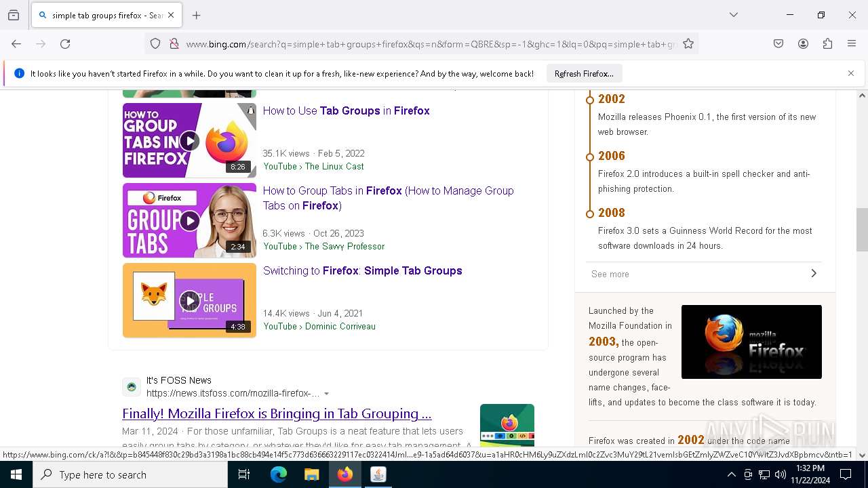This screenshot has width=868, height=488.
Task: Expand See more timeline chevron
Action: tap(814, 274)
